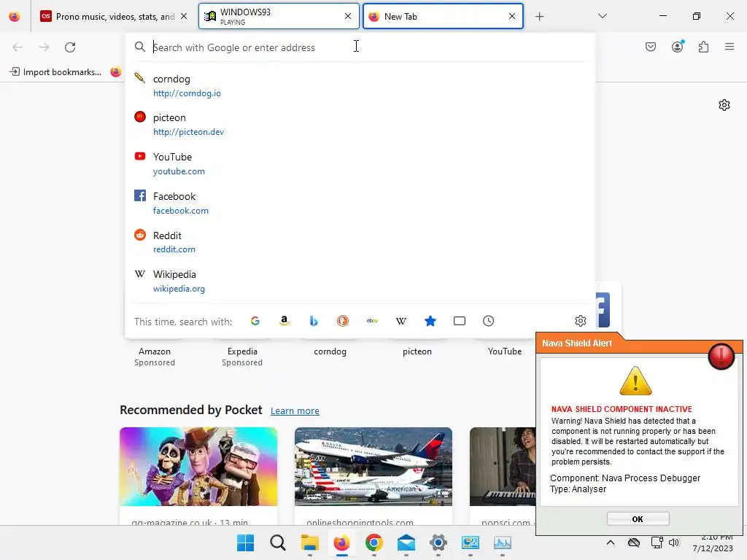Open the Firefox account icon

tap(678, 47)
